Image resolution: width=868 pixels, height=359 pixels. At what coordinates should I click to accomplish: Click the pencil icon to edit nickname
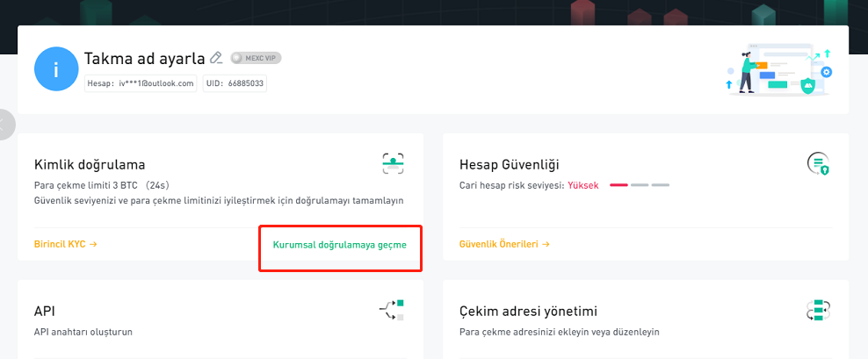(x=216, y=58)
